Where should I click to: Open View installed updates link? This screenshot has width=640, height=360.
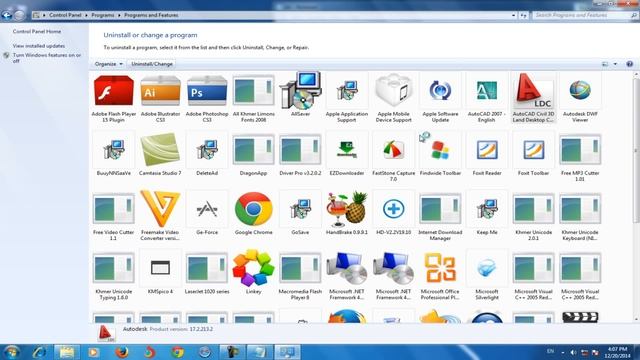coord(39,46)
